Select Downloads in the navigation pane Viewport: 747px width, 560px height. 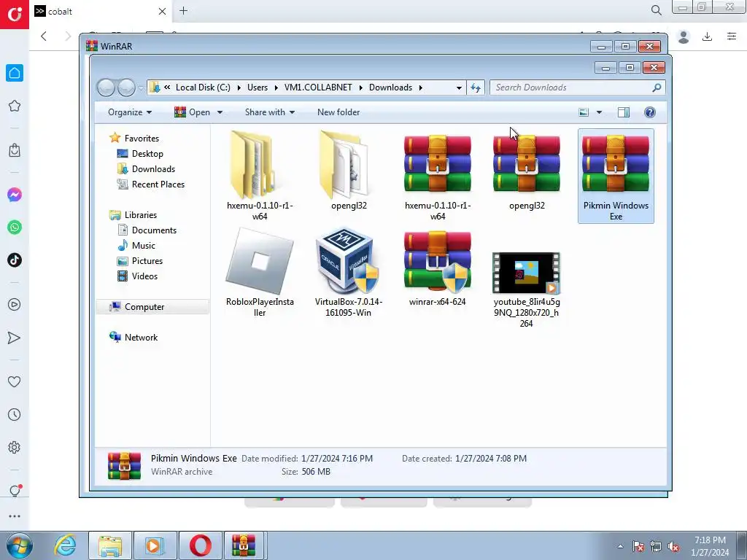(153, 168)
